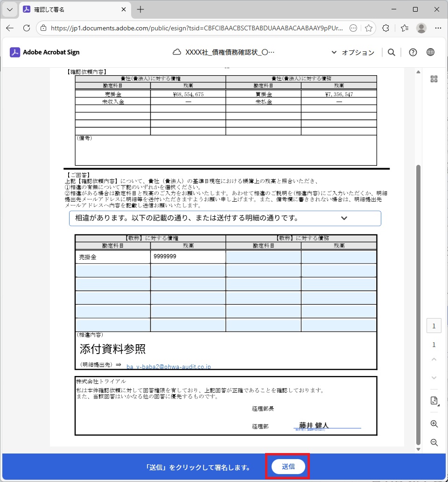Zoom in on the document
Screen dimensions: 448x482
434,424
